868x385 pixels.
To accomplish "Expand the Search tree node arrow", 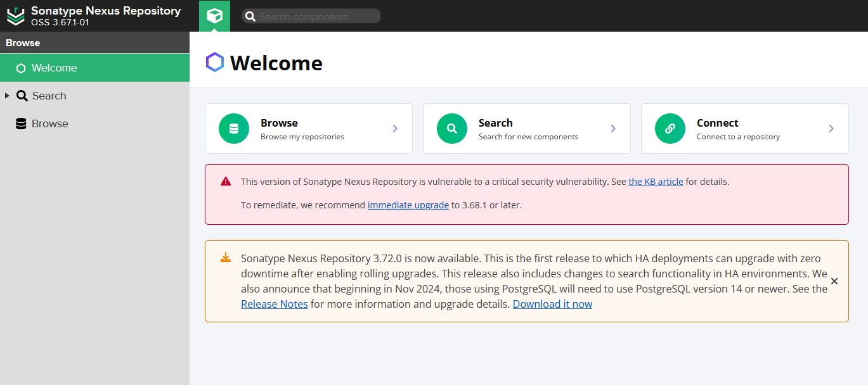I will coord(8,96).
